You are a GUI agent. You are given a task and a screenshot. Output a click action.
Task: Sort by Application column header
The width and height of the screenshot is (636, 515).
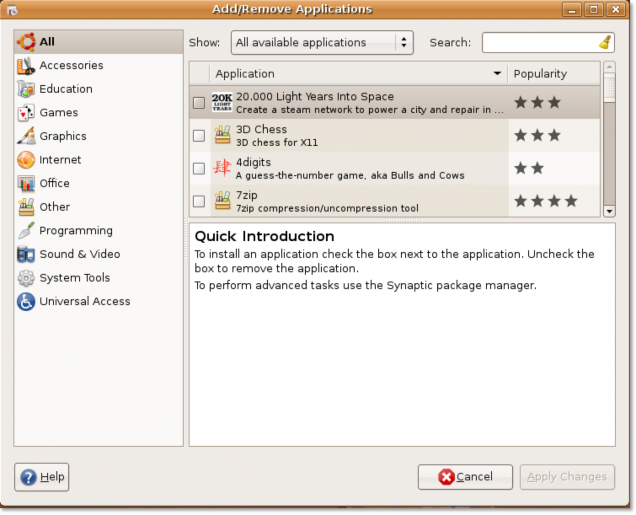pos(359,74)
